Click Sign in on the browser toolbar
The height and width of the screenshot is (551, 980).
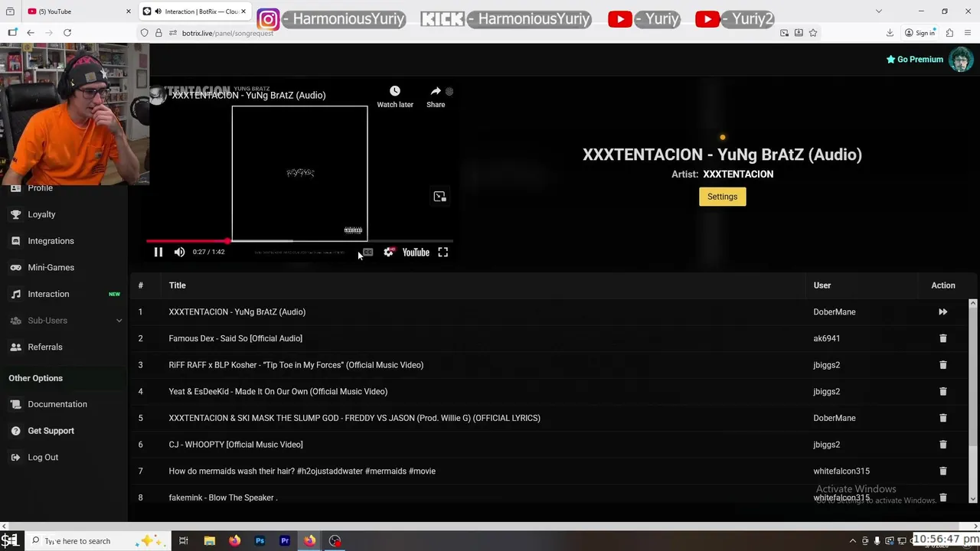pos(920,33)
